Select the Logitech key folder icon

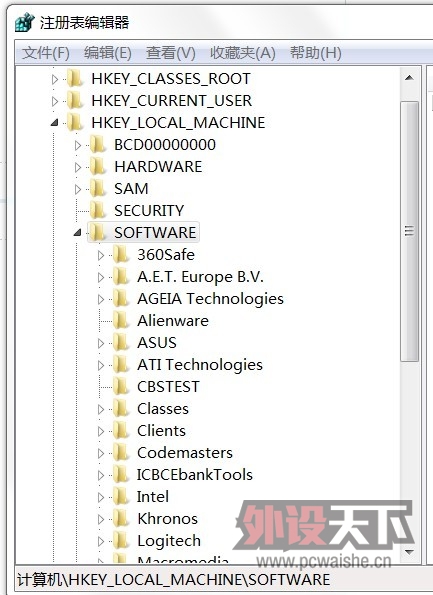click(x=121, y=540)
